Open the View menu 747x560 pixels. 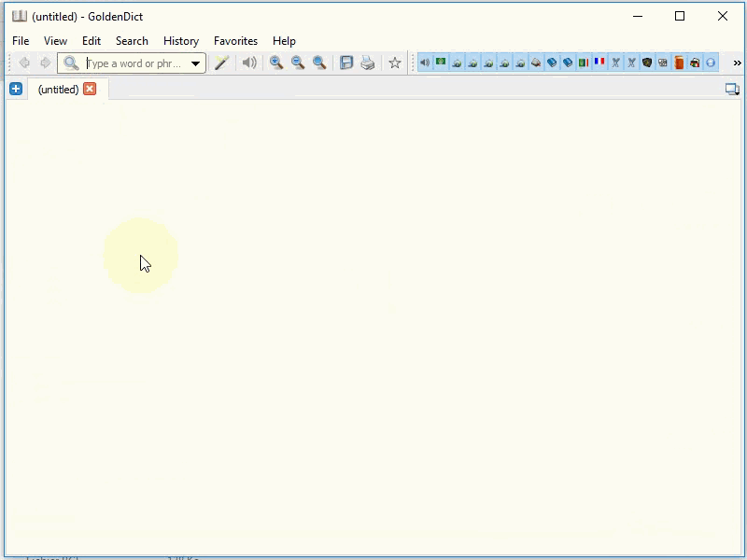coord(56,41)
